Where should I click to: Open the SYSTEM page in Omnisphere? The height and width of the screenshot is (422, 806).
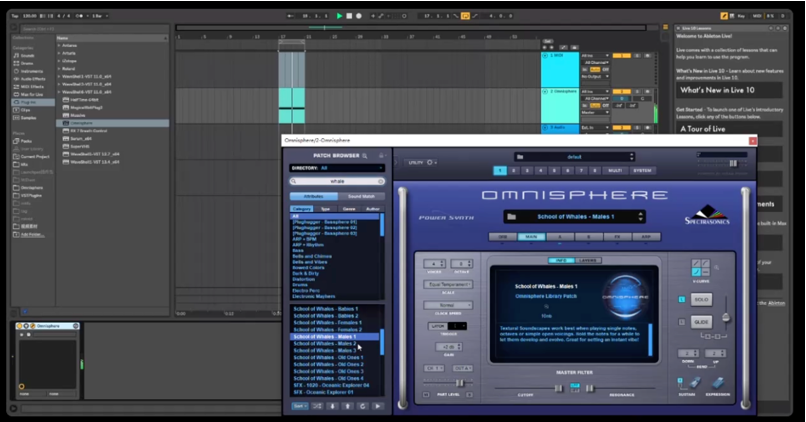[642, 170]
